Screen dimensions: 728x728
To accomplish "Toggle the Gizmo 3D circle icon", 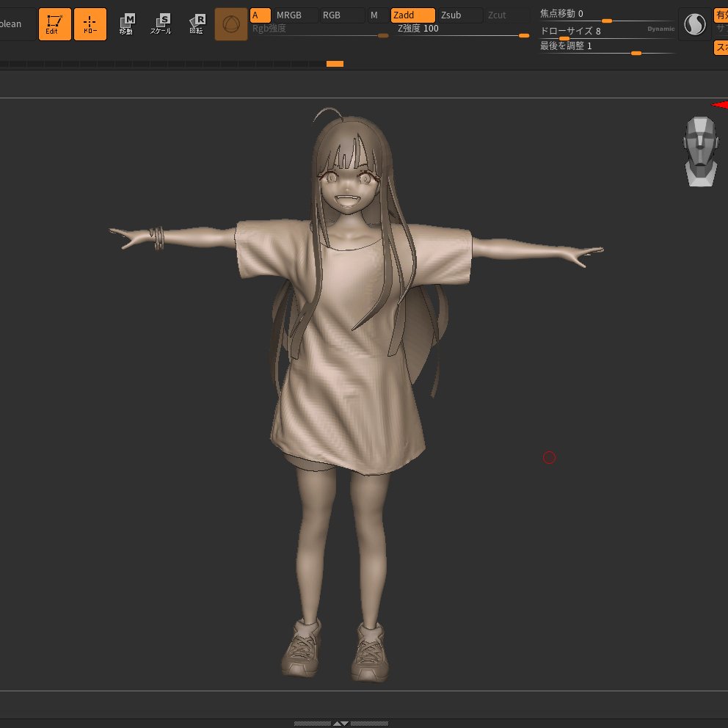I will pyautogui.click(x=230, y=24).
